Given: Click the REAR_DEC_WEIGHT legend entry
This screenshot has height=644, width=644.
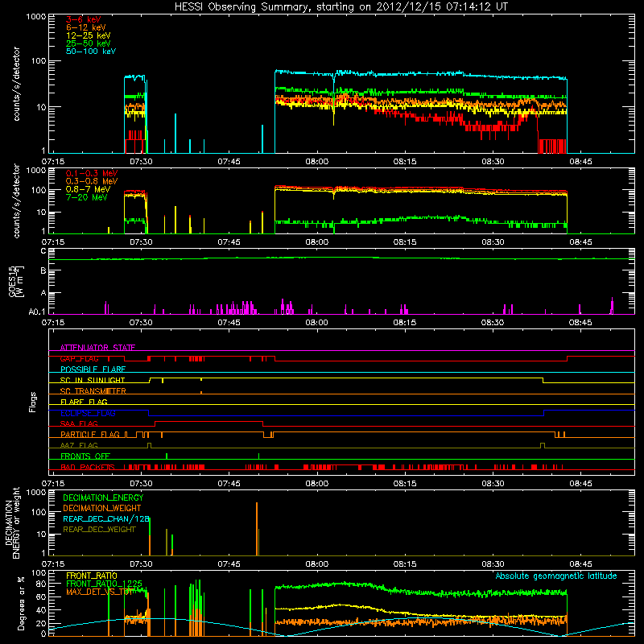Looking at the screenshot, I should click(99, 530).
